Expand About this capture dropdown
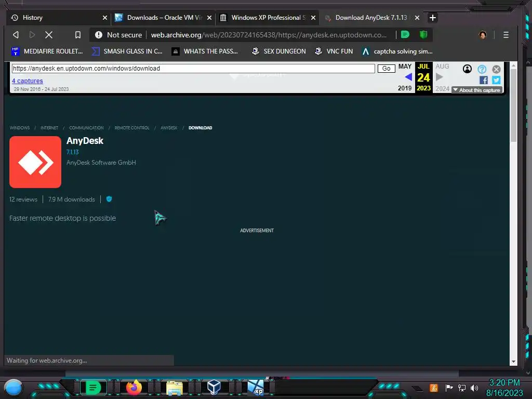This screenshot has height=399, width=532. point(477,90)
